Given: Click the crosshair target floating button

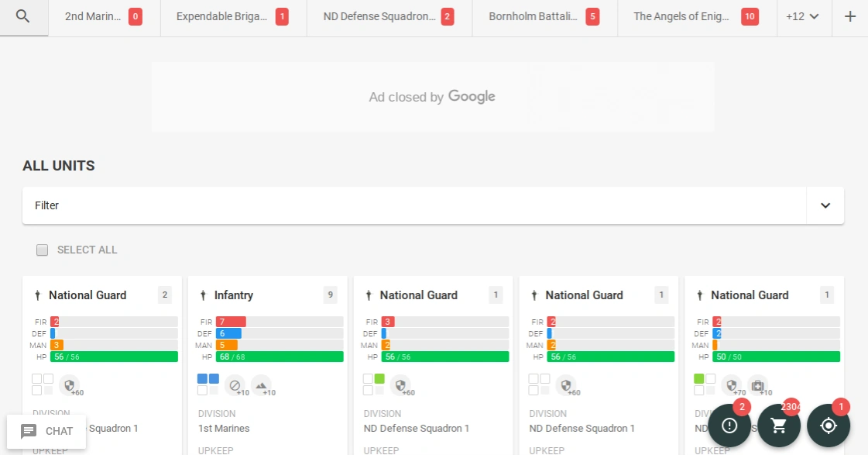Looking at the screenshot, I should click(829, 426).
